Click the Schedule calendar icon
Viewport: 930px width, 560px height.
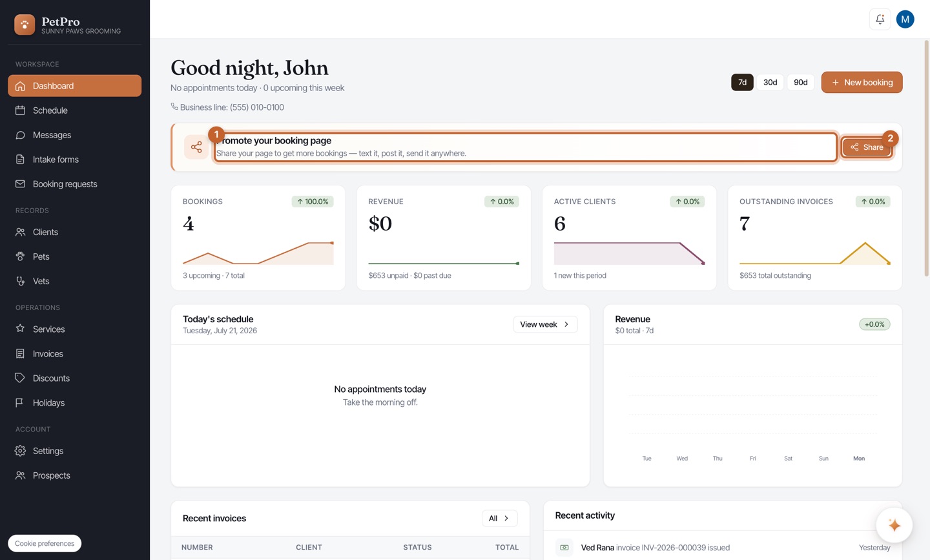[21, 110]
